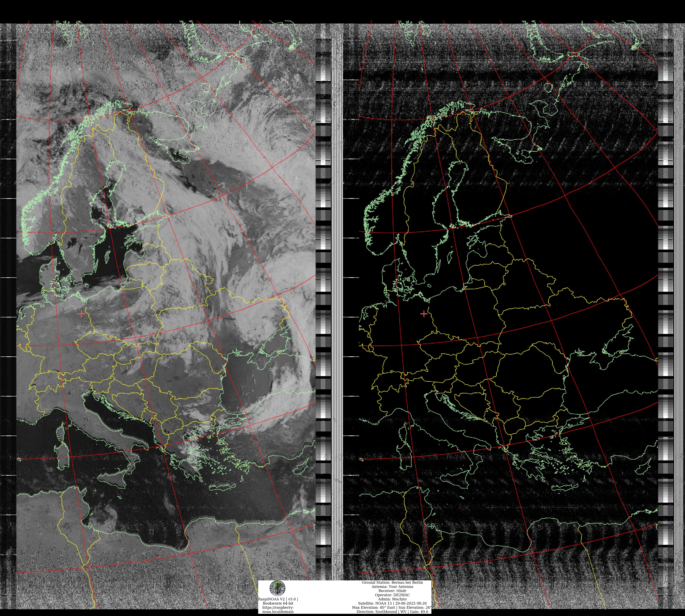Click the red ground station cross on the left image
The width and height of the screenshot is (685, 616).
tap(81, 314)
